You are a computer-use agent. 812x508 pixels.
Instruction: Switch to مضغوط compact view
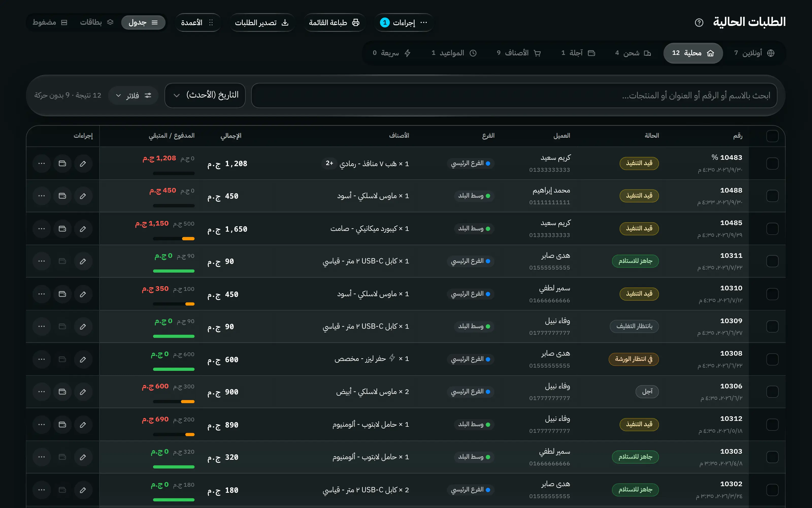click(x=50, y=23)
